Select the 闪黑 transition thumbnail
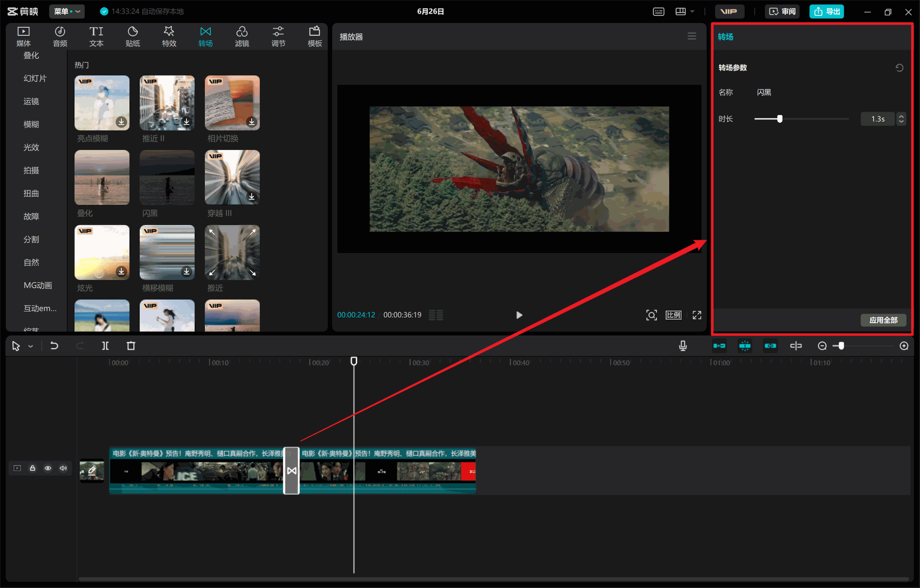Image resolution: width=920 pixels, height=588 pixels. point(167,177)
